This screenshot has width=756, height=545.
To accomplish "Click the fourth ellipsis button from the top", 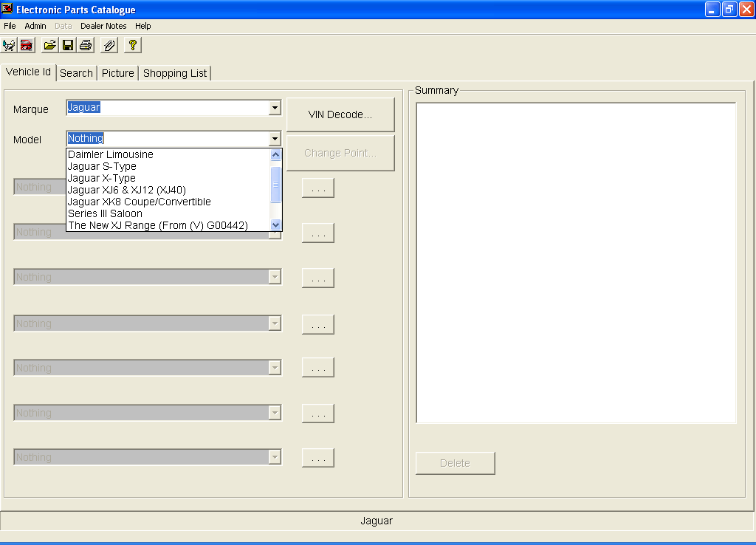I will 318,324.
